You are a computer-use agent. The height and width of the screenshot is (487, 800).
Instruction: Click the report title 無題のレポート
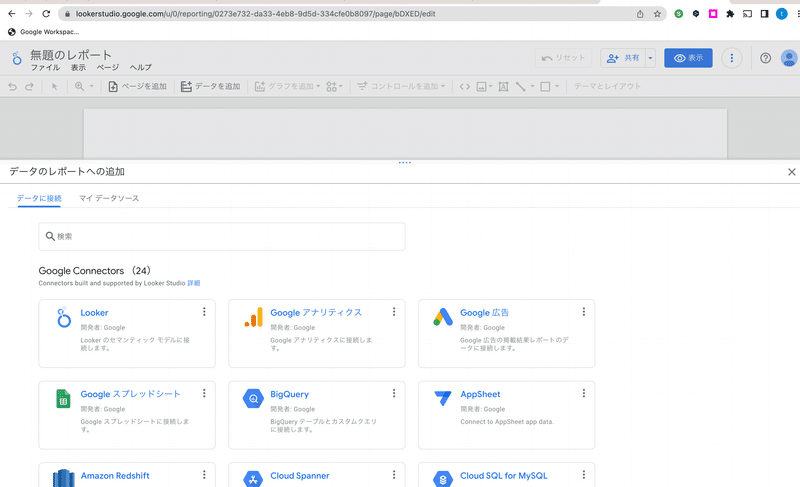pyautogui.click(x=71, y=55)
